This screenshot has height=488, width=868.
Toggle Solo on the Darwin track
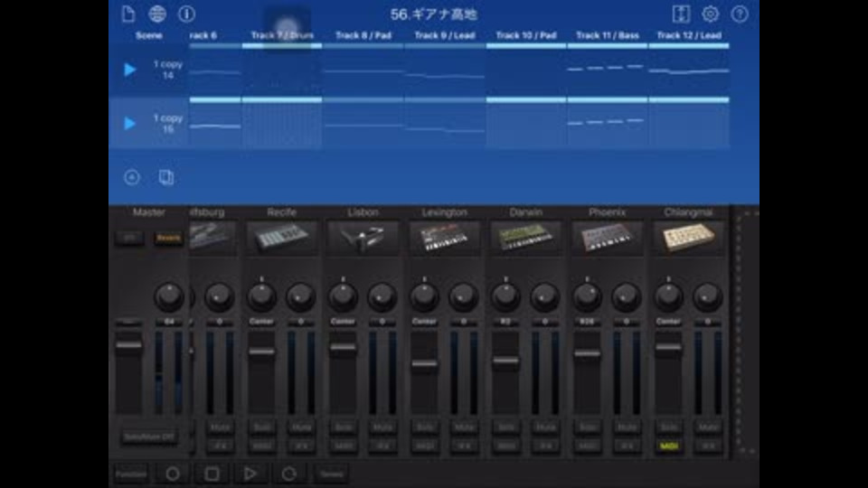point(505,427)
